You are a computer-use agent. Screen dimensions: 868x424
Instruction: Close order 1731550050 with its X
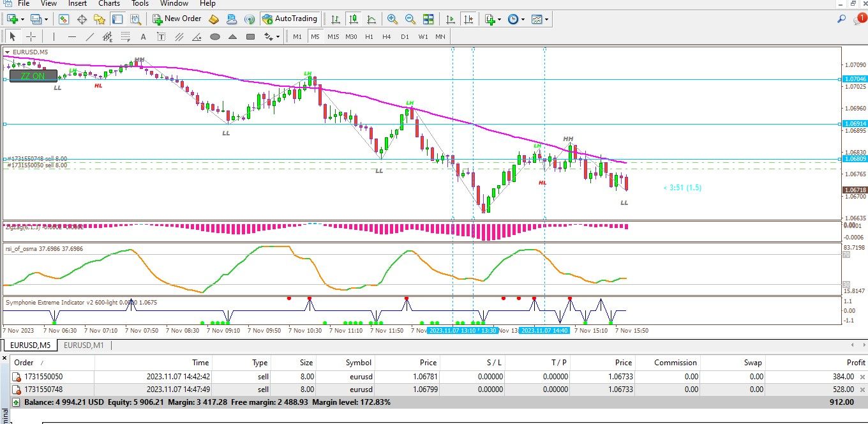tap(862, 377)
